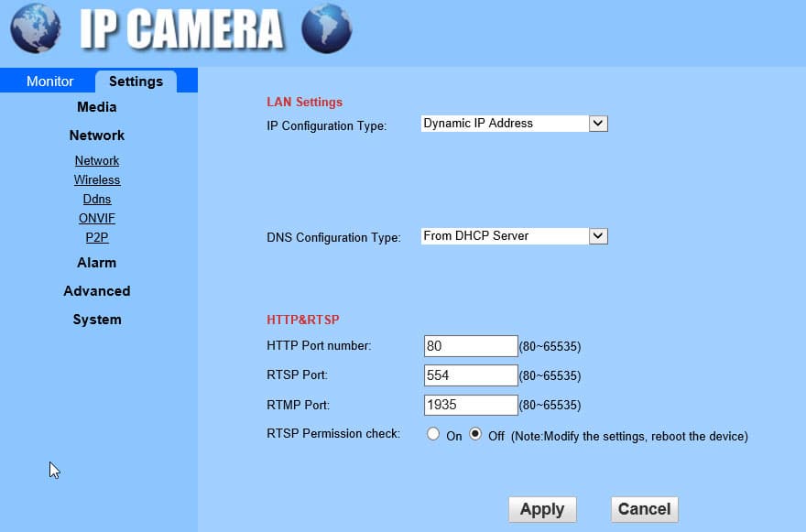Switch to the Monitor tab
This screenshot has width=806, height=532.
tap(49, 81)
